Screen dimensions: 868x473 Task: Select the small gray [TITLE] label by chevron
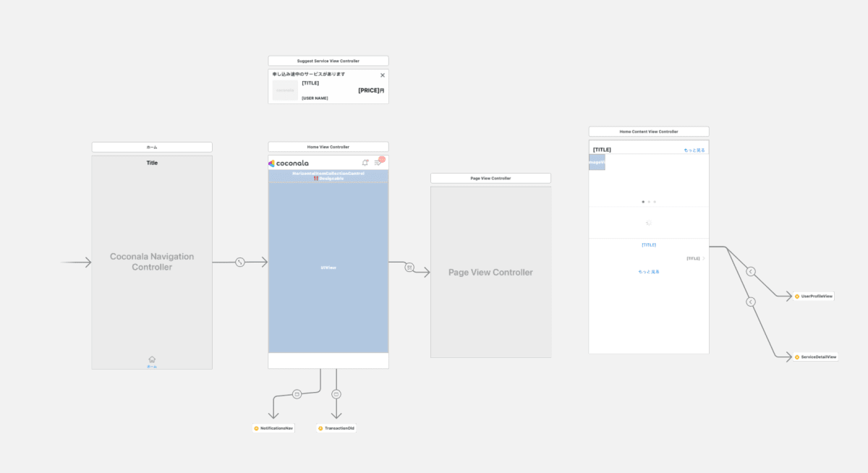(693, 258)
